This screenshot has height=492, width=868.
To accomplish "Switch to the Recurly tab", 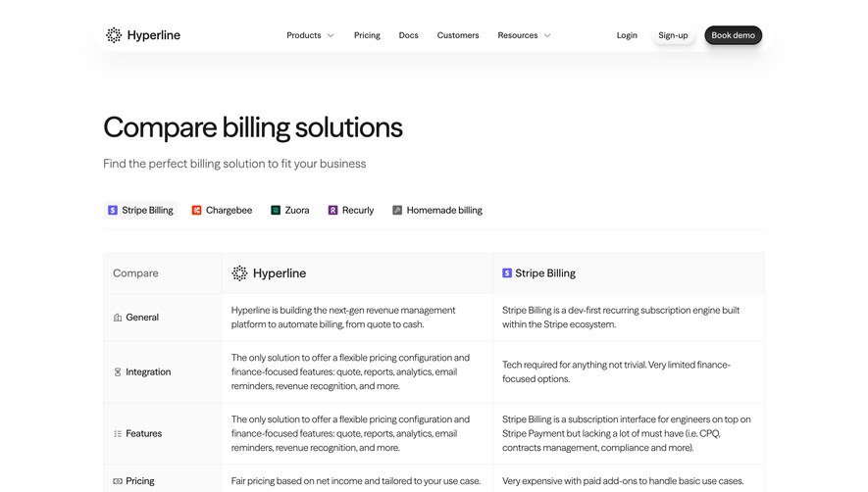I will pyautogui.click(x=351, y=210).
